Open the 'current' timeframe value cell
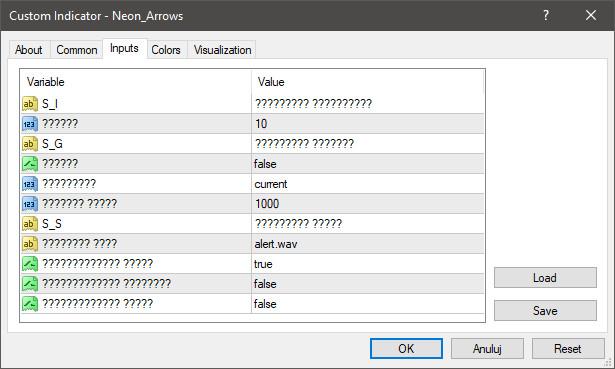The height and width of the screenshot is (369, 615). 368,184
